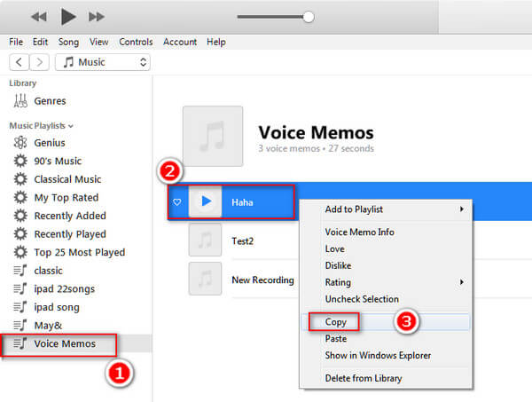Click the gear icon beside My Top Rated

pos(20,197)
